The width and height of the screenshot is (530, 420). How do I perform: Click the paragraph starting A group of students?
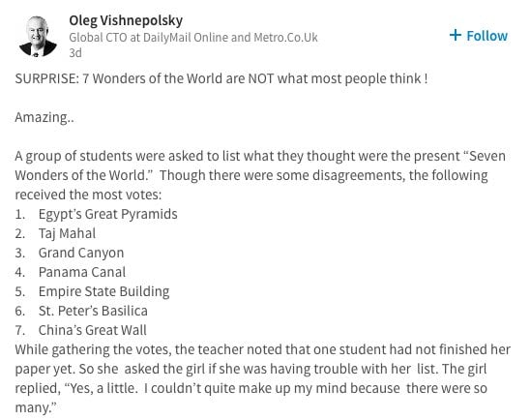(260, 175)
